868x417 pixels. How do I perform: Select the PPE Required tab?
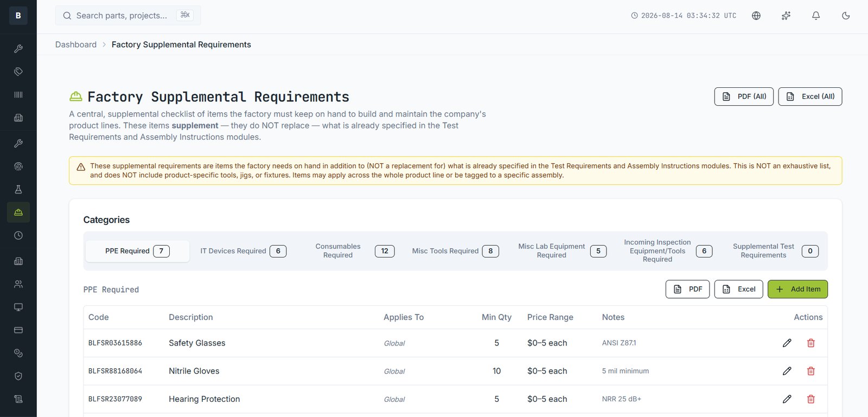coord(138,251)
